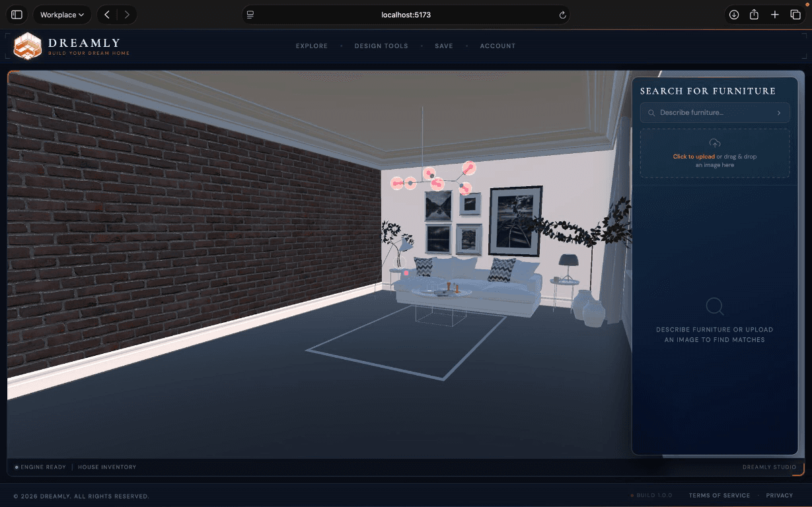Click the Search for Furniture heading
This screenshot has height=507, width=812.
point(708,91)
